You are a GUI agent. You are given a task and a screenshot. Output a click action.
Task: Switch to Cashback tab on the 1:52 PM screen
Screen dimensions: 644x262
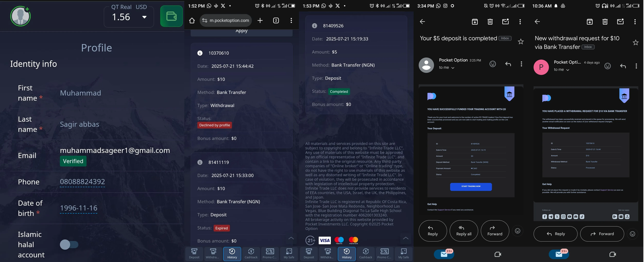coord(251,254)
